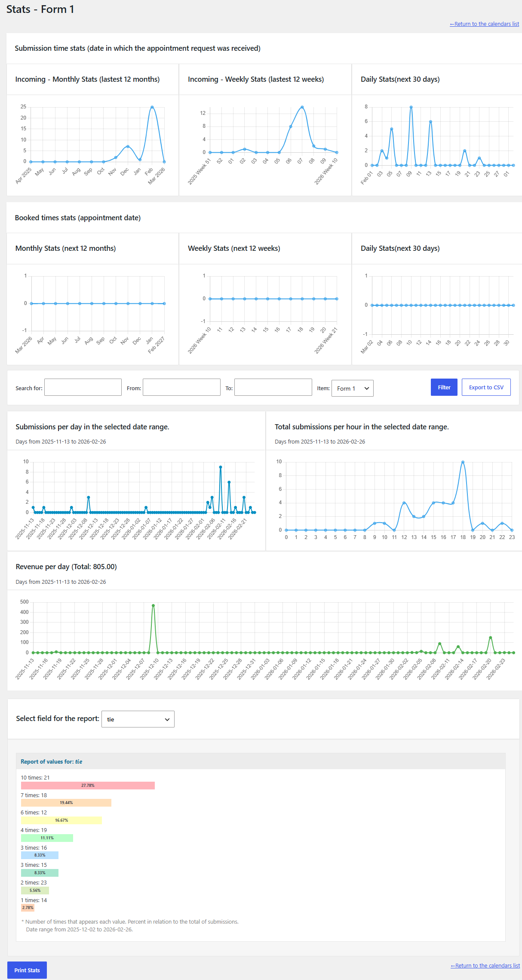522x980 pixels.
Task: Click the orange 19.44% report bar
Action: pos(66,803)
